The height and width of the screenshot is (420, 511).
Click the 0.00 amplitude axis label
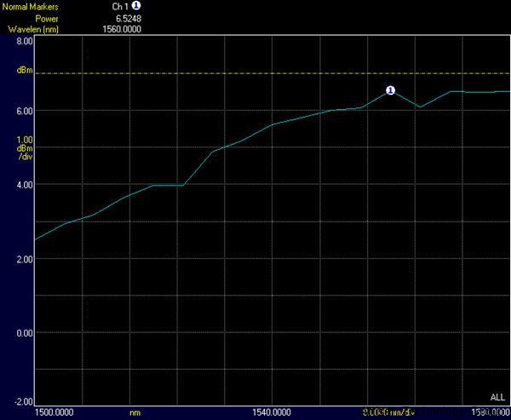click(x=24, y=332)
